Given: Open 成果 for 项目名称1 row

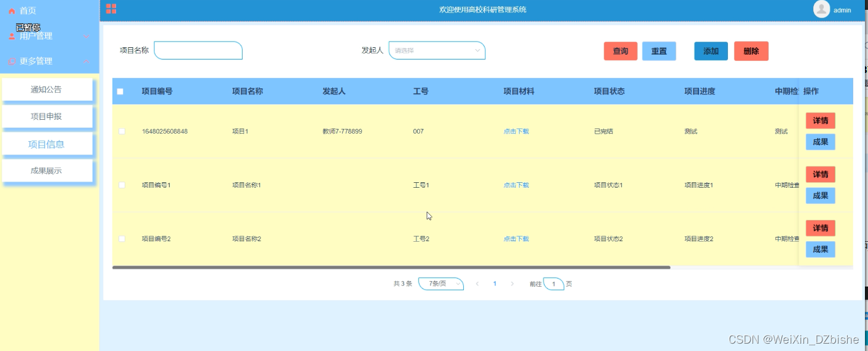Looking at the screenshot, I should [x=821, y=196].
